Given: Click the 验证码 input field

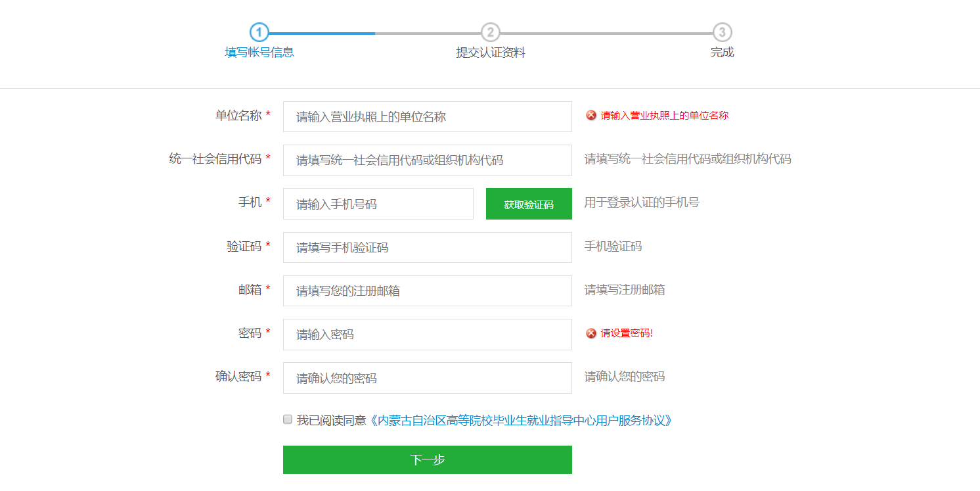Looking at the screenshot, I should pyautogui.click(x=427, y=247).
